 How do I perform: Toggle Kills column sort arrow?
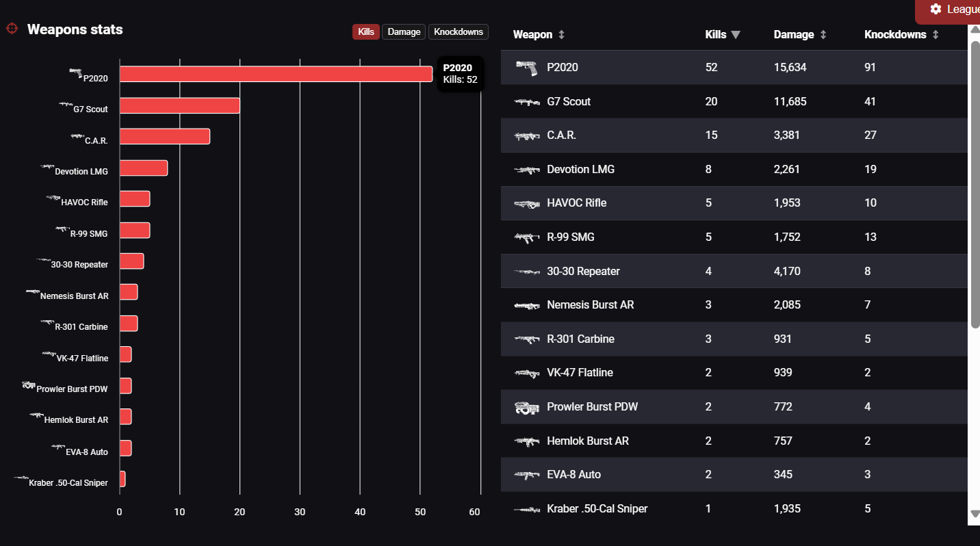tap(736, 34)
